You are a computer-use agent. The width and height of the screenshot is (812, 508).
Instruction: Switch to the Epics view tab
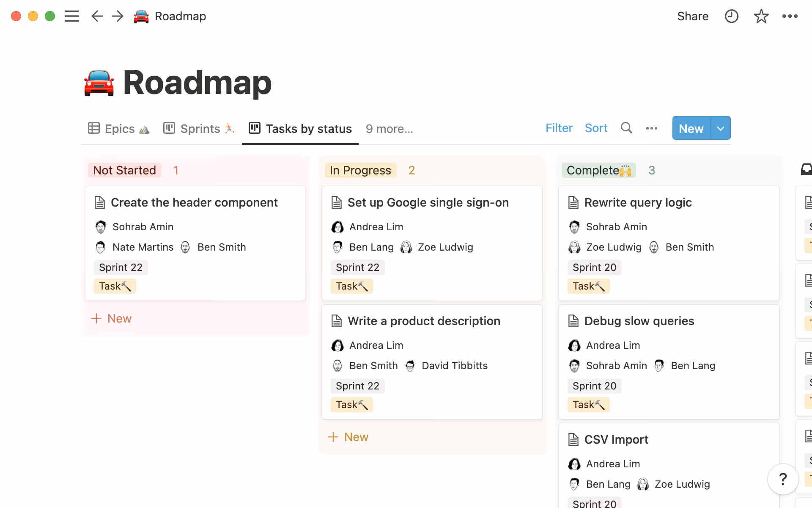point(118,129)
